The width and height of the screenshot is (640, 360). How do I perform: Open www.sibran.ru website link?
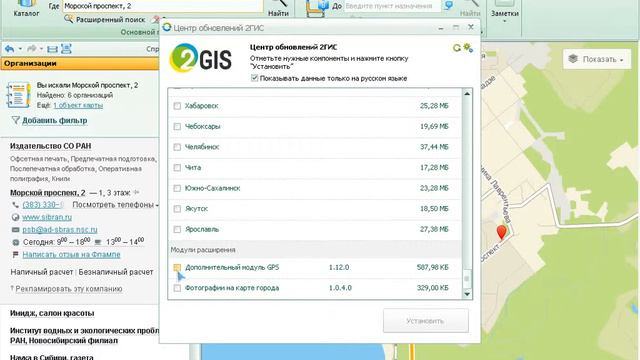[47, 217]
